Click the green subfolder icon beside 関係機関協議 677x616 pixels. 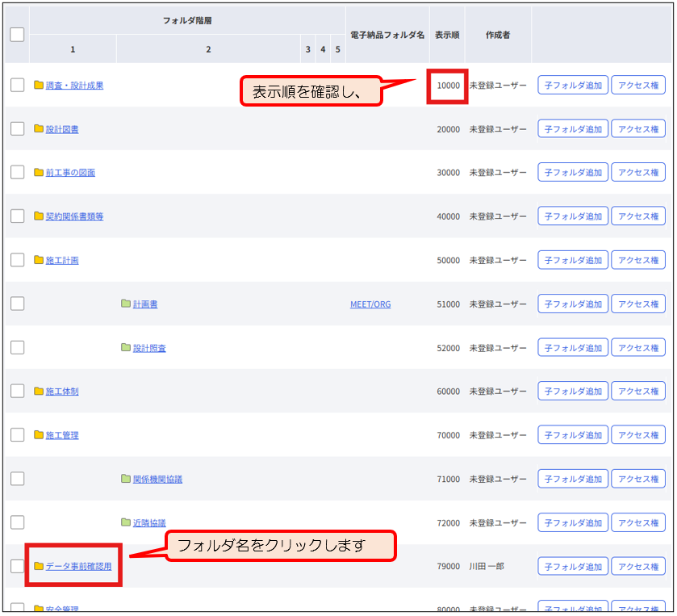click(126, 479)
